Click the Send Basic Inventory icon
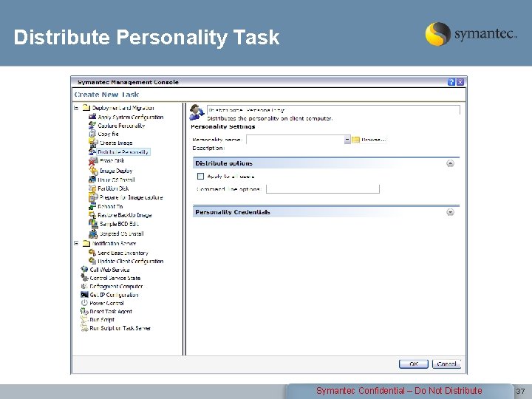The height and width of the screenshot is (399, 532). [x=92, y=253]
